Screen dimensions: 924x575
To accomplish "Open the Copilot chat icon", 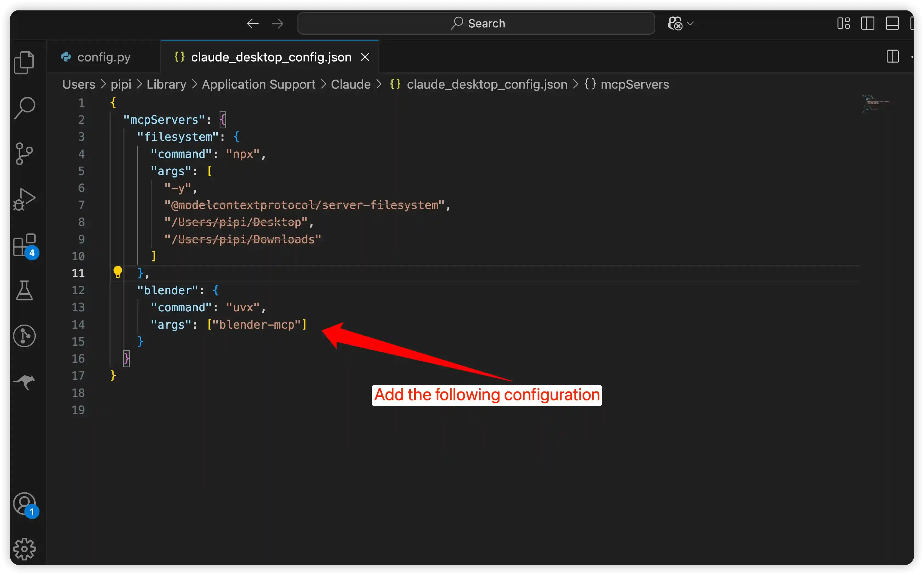I will 675,24.
